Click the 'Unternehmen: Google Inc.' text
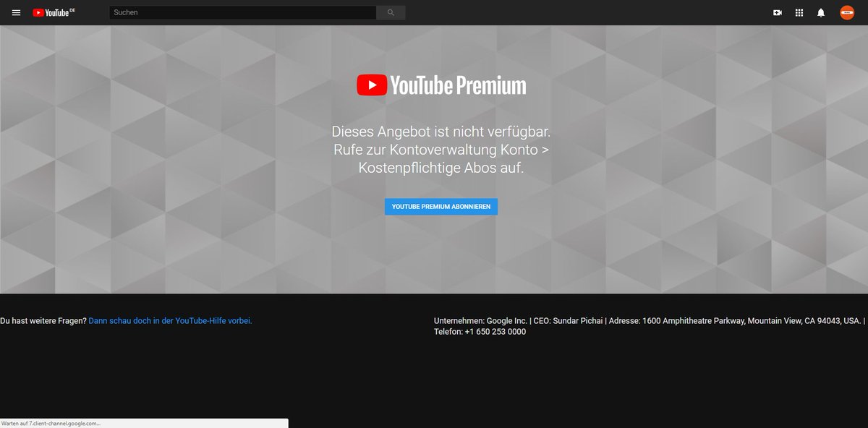This screenshot has width=868, height=428. [480, 320]
